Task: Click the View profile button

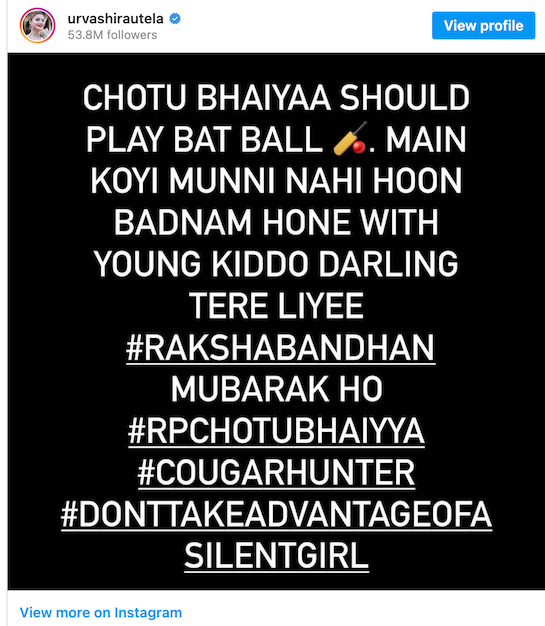Action: pyautogui.click(x=483, y=26)
